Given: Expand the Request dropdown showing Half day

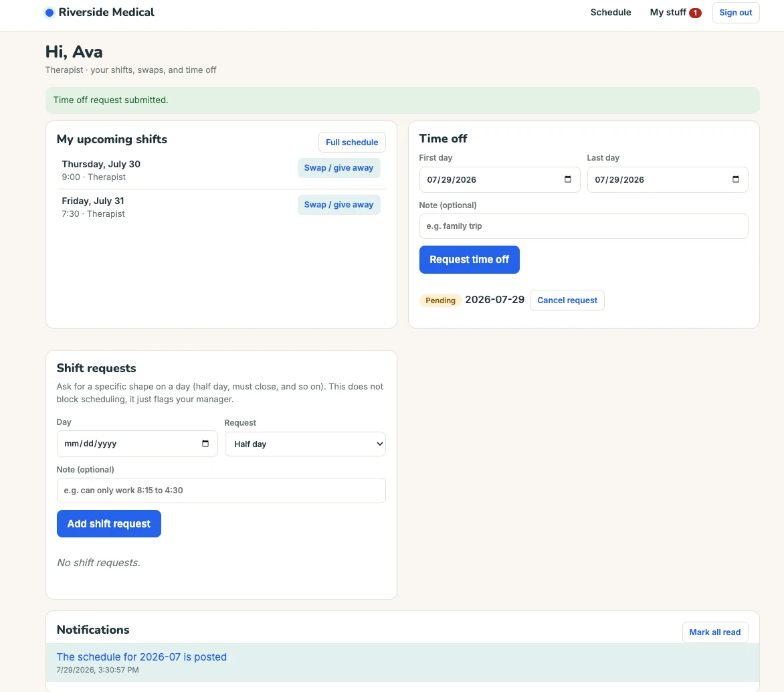Looking at the screenshot, I should point(305,444).
